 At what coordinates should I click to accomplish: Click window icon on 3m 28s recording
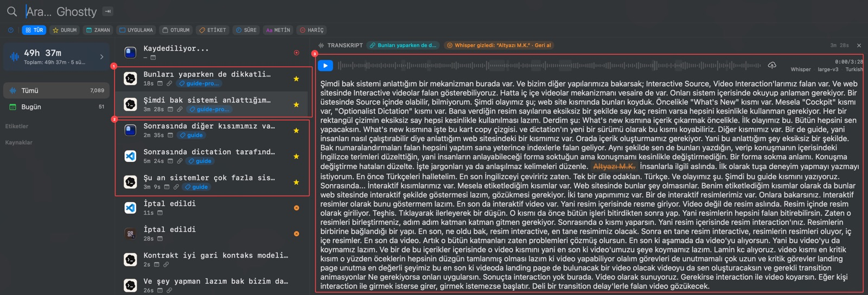tap(170, 110)
